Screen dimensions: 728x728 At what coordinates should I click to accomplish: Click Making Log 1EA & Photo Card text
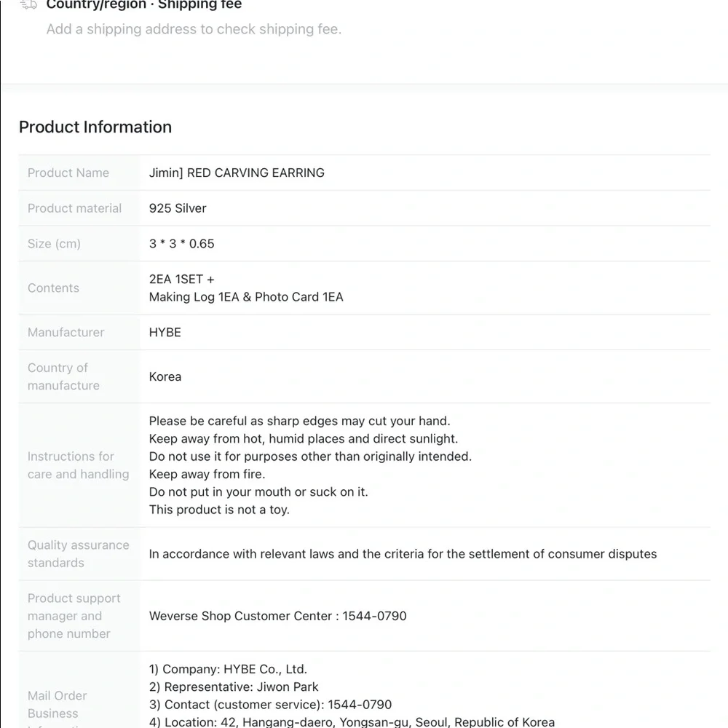click(246, 297)
